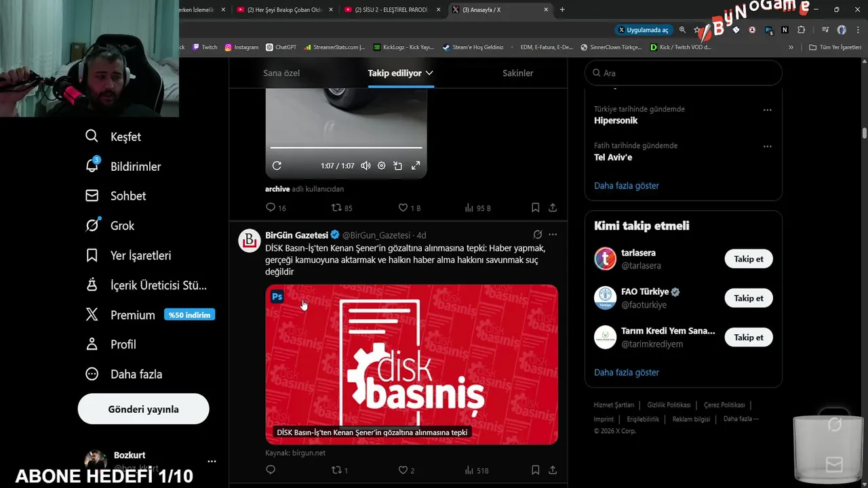This screenshot has height=488, width=868.
Task: Open Gizlilik Politikası footer link
Action: click(669, 405)
